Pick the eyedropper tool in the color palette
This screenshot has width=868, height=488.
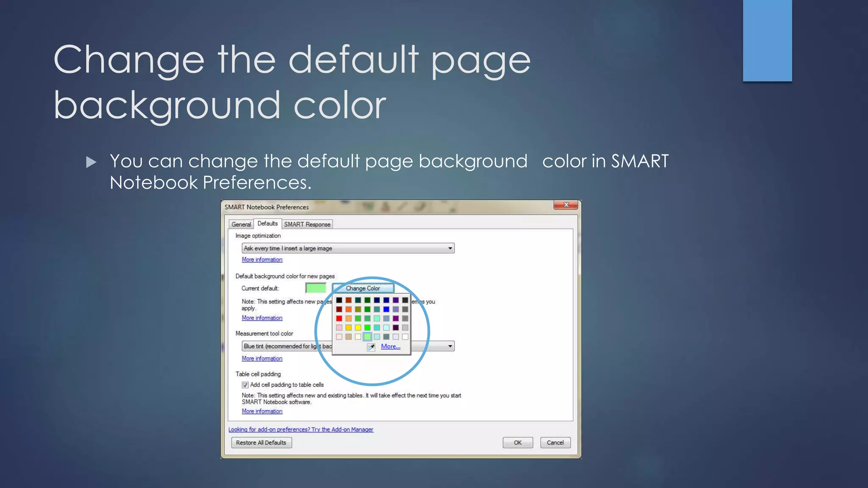click(371, 347)
